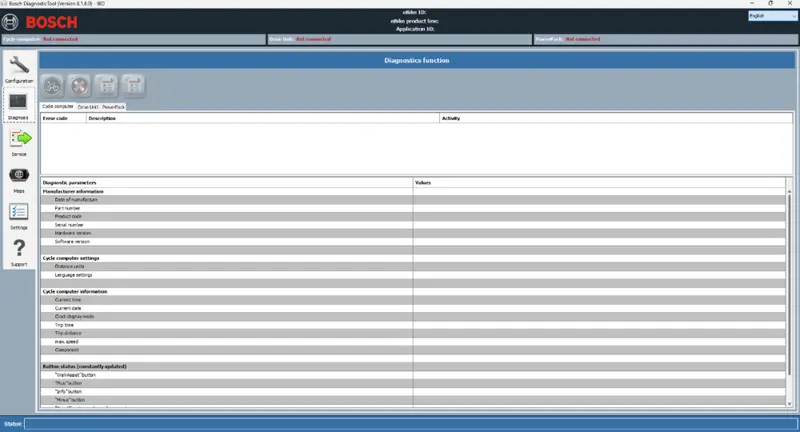Select the Date of manufacture row

click(x=413, y=200)
